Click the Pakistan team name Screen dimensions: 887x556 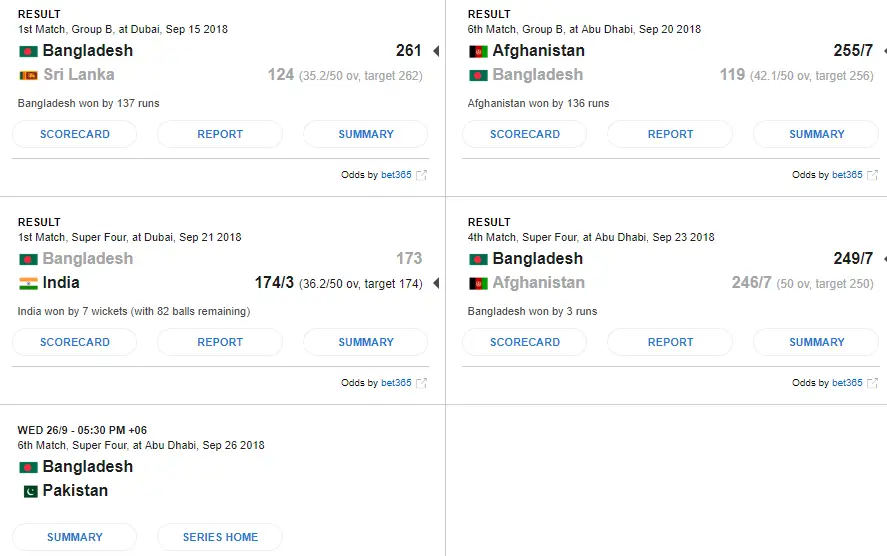[75, 491]
